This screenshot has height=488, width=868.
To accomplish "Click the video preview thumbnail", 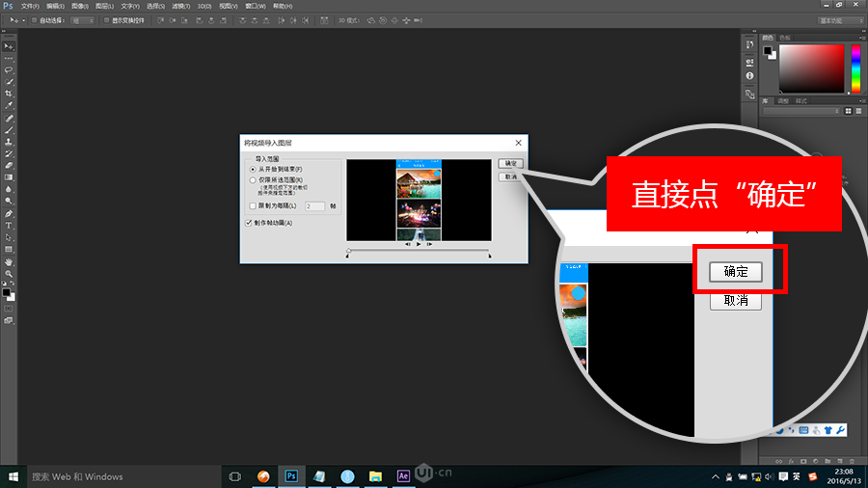I will pos(419,201).
